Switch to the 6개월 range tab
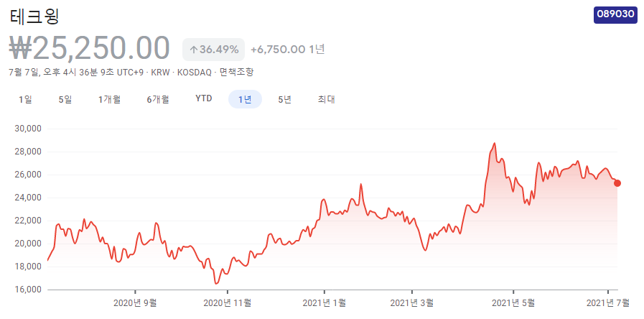644x319 pixels. (x=158, y=99)
